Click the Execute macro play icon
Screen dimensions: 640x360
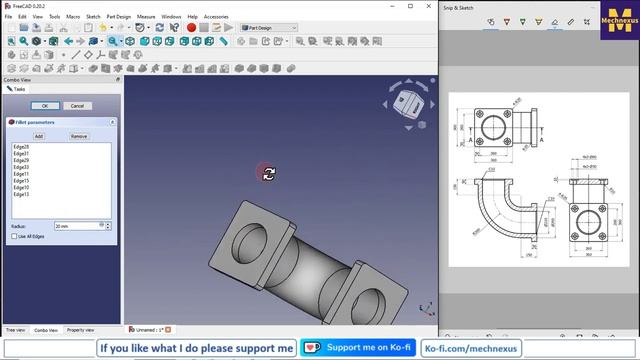229,28
